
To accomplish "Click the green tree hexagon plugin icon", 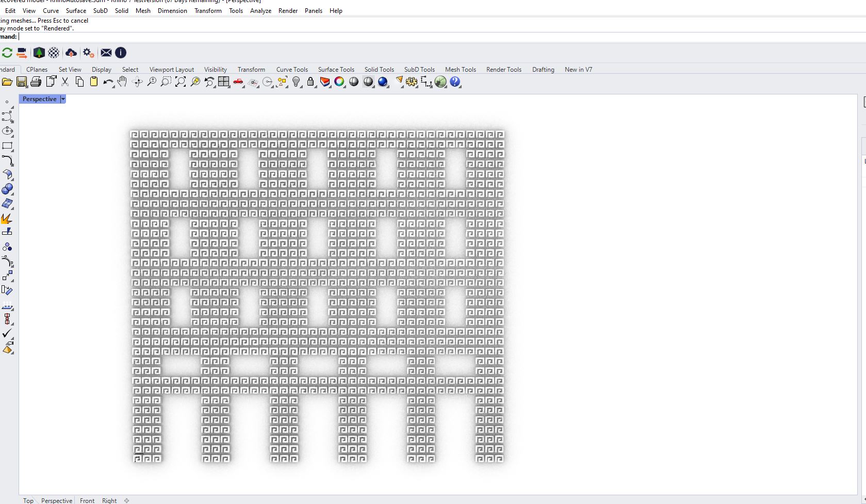I will pos(39,53).
